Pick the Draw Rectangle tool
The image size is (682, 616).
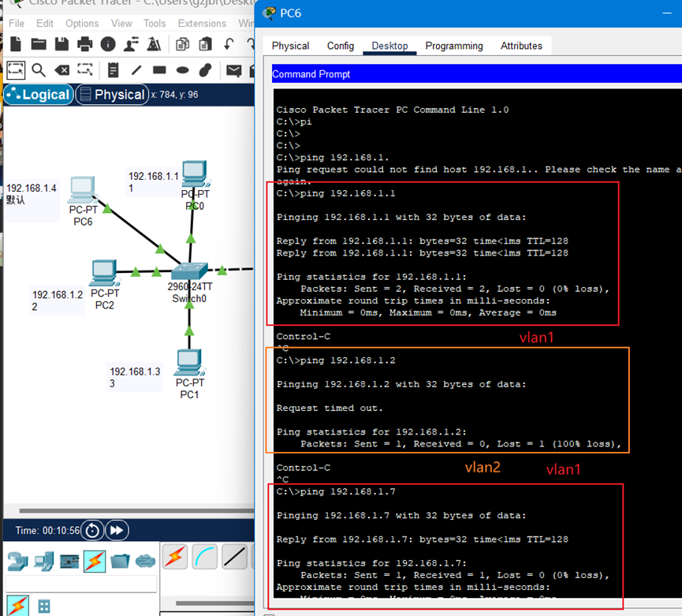(159, 70)
